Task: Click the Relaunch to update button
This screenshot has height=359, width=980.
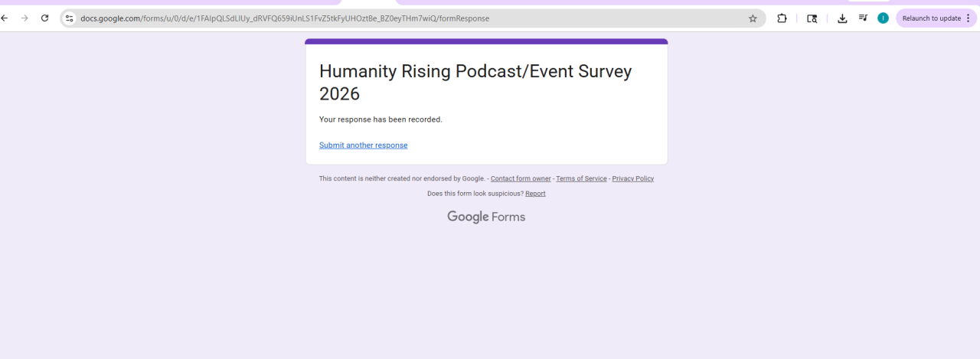Action: [931, 18]
